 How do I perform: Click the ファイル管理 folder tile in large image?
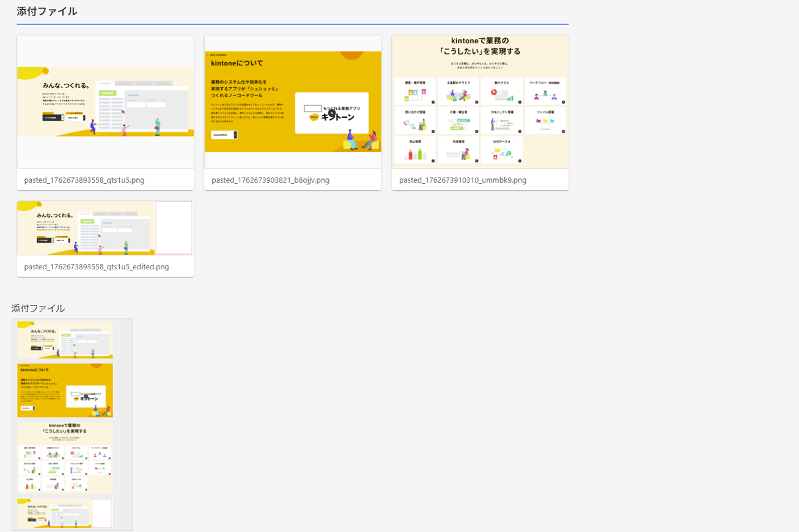[x=545, y=121]
